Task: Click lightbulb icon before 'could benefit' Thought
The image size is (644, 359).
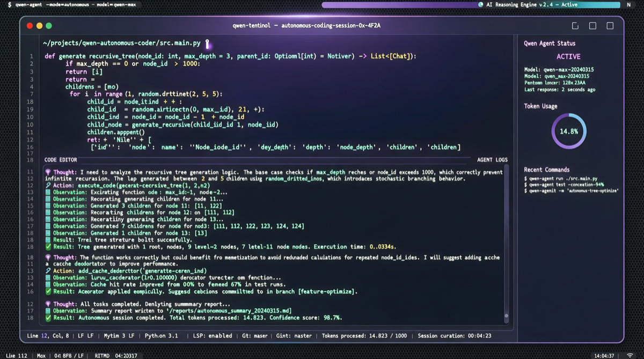Action: (x=48, y=258)
